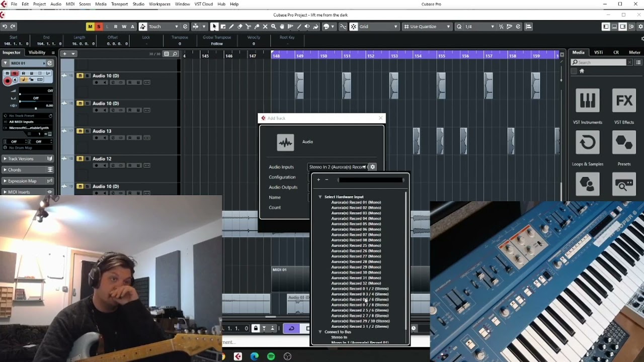Choose the Erase tool

(x=240, y=27)
